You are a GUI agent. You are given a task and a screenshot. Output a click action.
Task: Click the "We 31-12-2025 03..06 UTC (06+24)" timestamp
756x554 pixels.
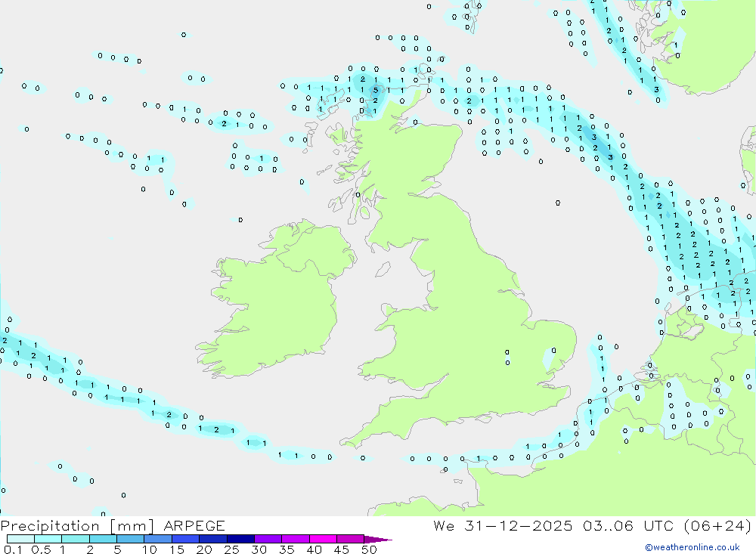(592, 526)
